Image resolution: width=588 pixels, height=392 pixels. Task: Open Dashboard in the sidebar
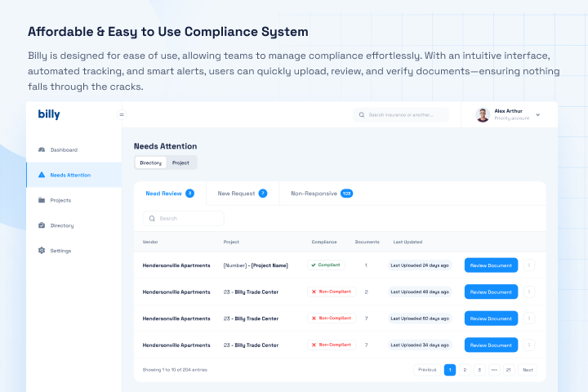coord(73,149)
